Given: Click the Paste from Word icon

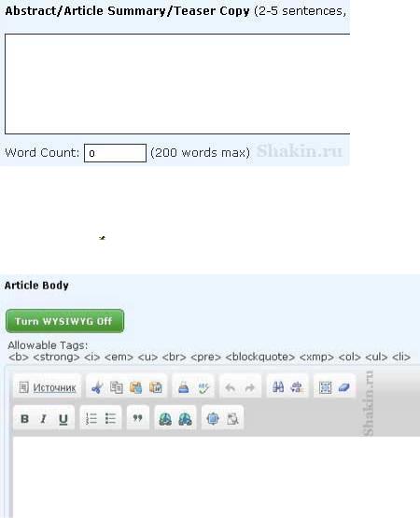Looking at the screenshot, I should [156, 387].
